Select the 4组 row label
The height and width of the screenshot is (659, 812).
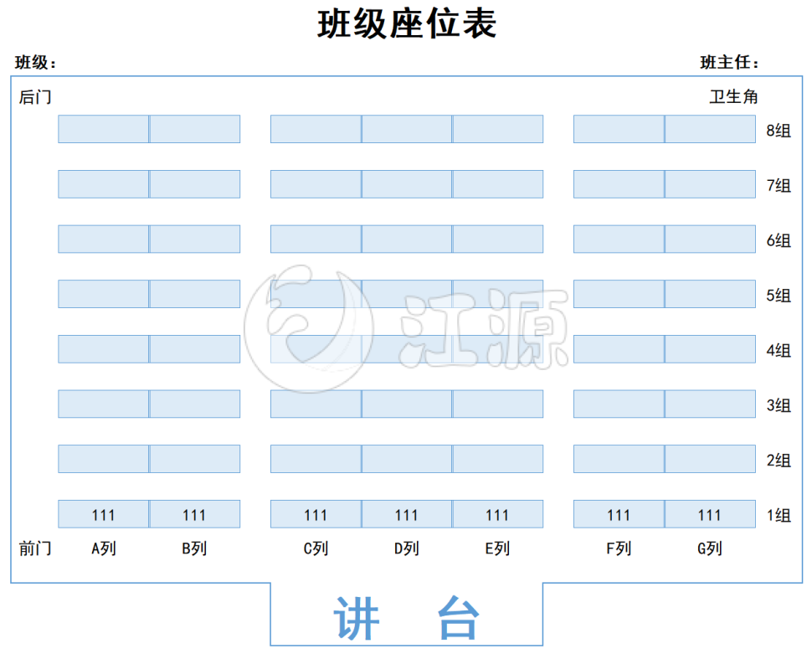click(x=779, y=350)
